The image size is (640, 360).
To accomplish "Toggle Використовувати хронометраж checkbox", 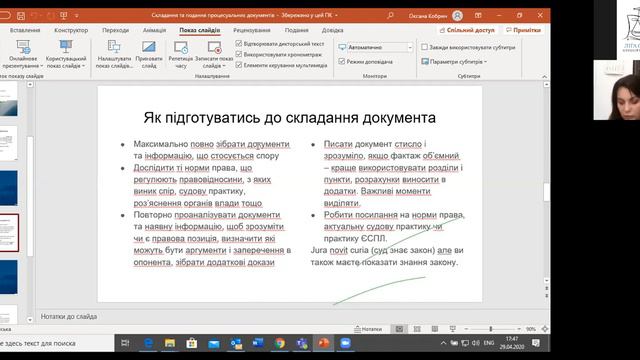I will pyautogui.click(x=239, y=54).
